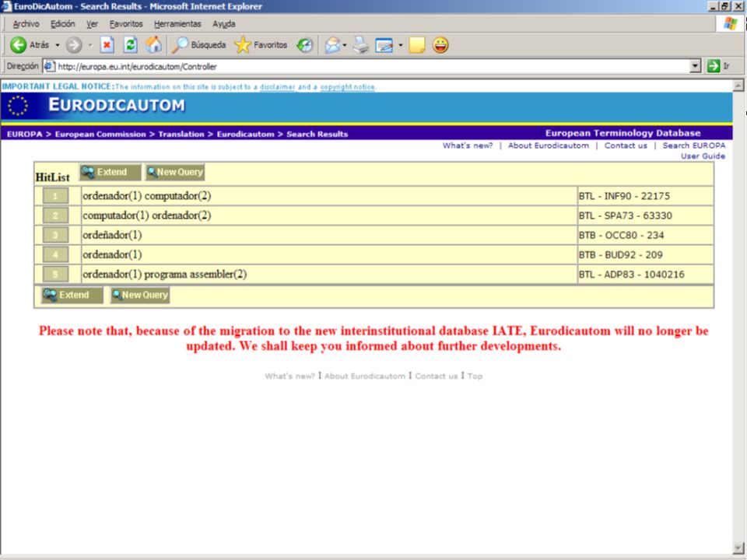
Task: Select code 'BTL - ADP83 - 1040216'
Action: 631,275
